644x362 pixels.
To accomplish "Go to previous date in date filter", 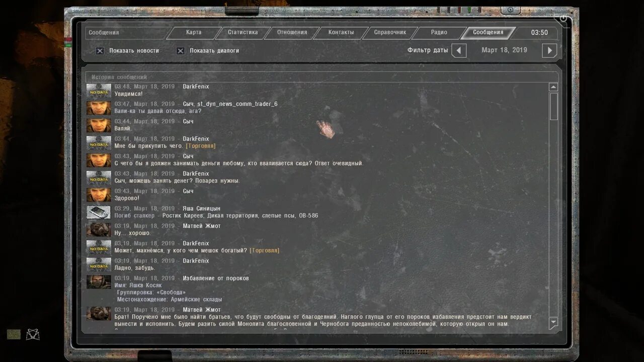I will (459, 50).
